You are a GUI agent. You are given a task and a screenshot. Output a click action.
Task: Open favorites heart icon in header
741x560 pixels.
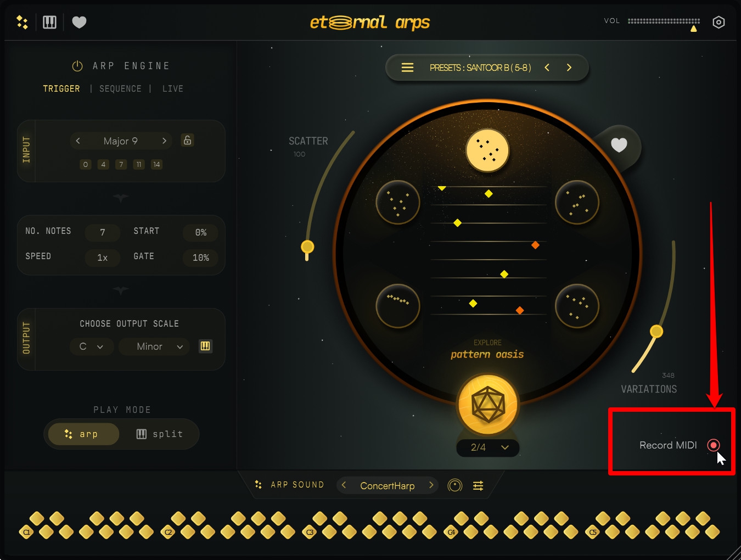coord(79,22)
